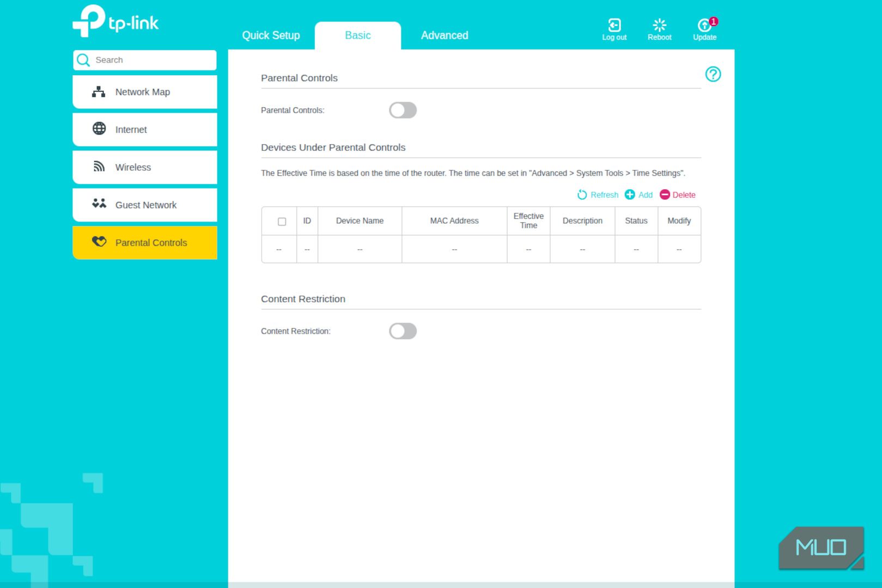Select Parental Controls in the sidebar

(x=145, y=242)
